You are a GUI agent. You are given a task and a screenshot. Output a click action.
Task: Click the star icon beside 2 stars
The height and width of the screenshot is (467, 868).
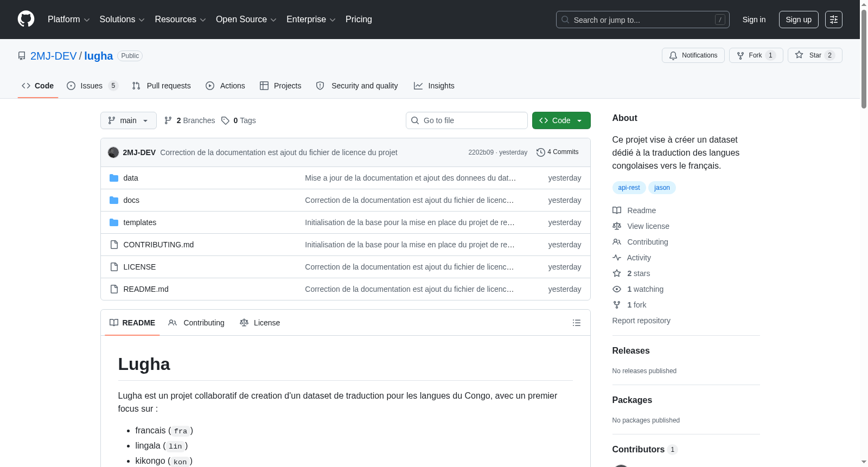[617, 273]
